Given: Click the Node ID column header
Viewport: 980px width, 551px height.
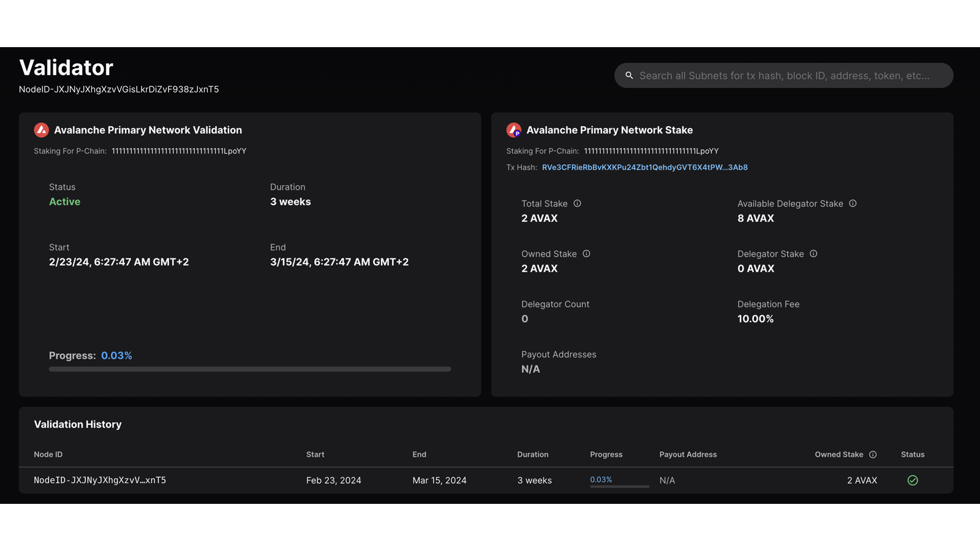Looking at the screenshot, I should coord(48,454).
